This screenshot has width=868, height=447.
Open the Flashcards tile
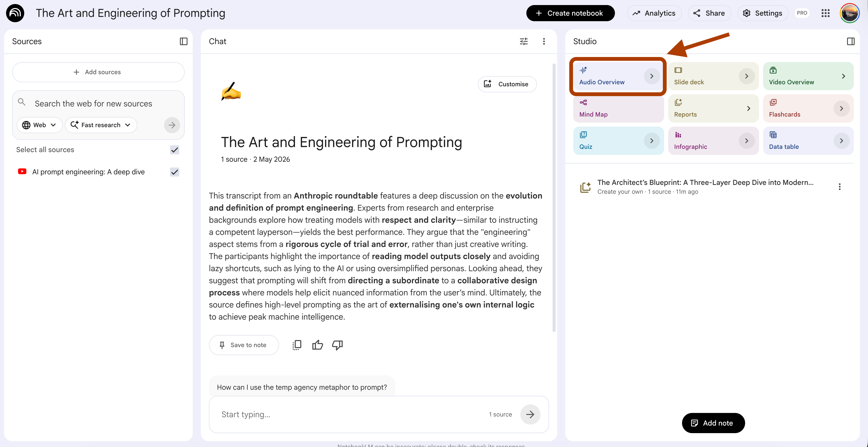click(808, 108)
